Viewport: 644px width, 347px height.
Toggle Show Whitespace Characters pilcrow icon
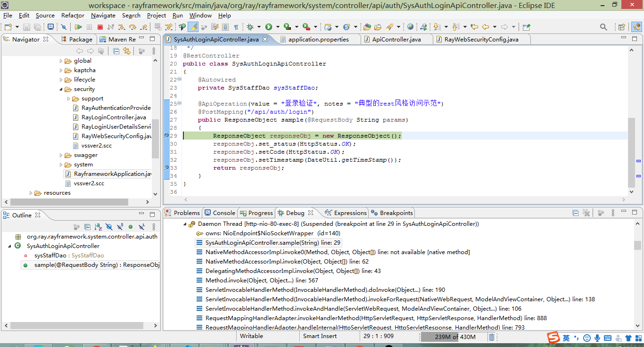tap(236, 27)
